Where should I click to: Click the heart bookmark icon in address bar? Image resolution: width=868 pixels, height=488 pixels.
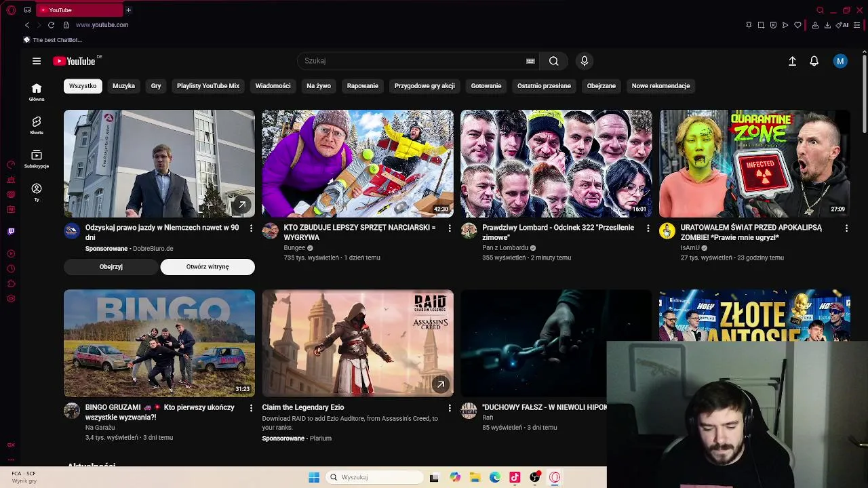pos(797,25)
